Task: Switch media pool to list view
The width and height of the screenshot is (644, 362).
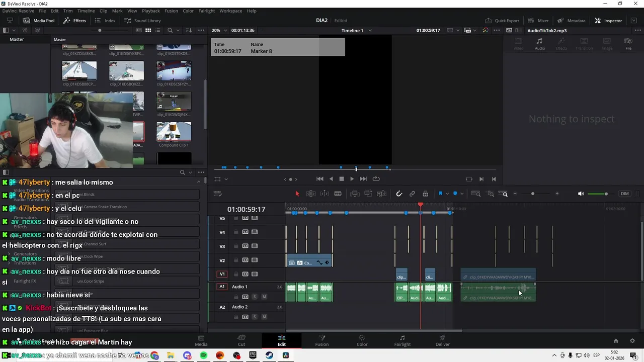Action: (158, 30)
